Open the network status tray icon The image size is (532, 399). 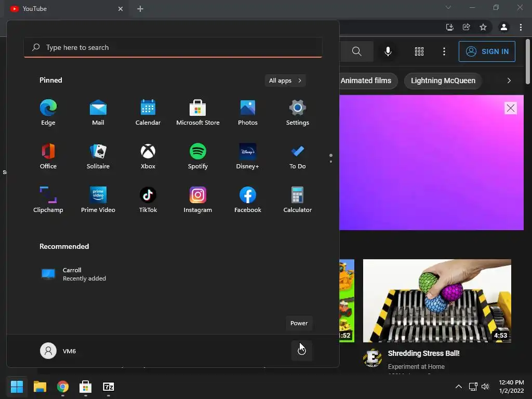point(473,387)
